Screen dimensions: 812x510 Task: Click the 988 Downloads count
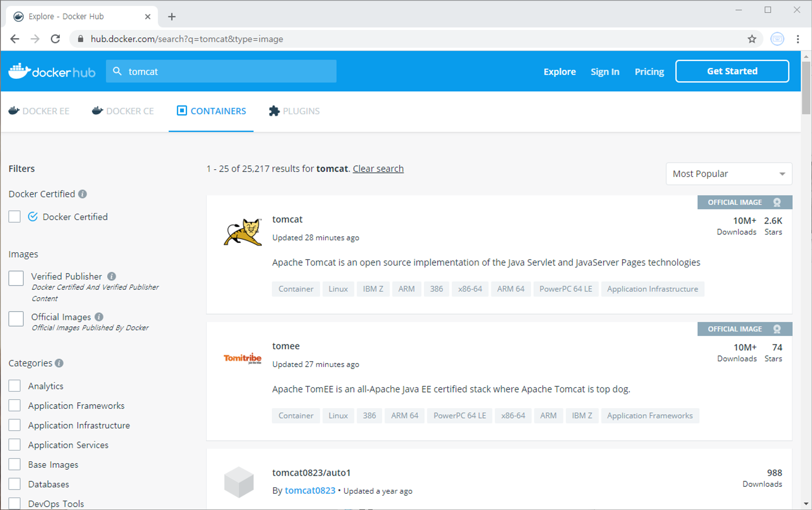point(762,478)
